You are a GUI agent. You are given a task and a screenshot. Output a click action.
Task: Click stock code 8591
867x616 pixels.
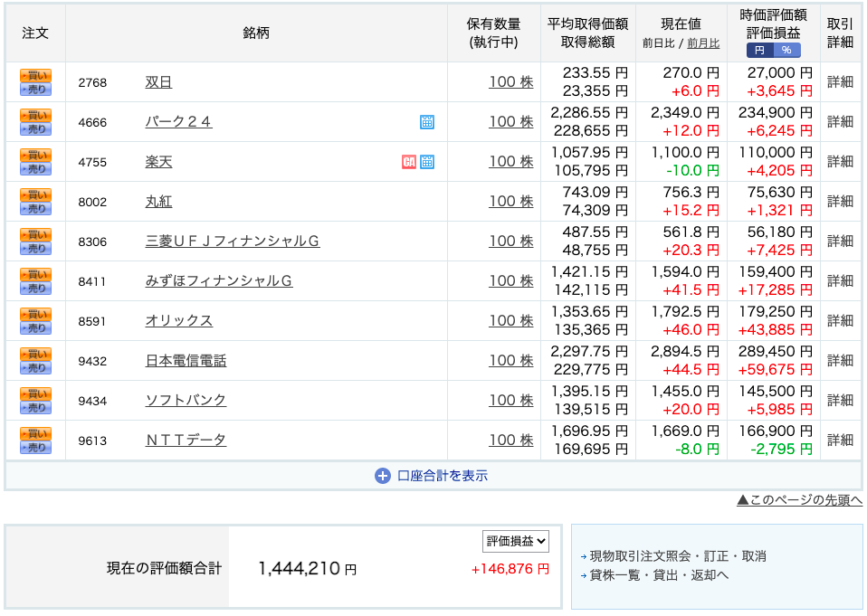(x=91, y=321)
